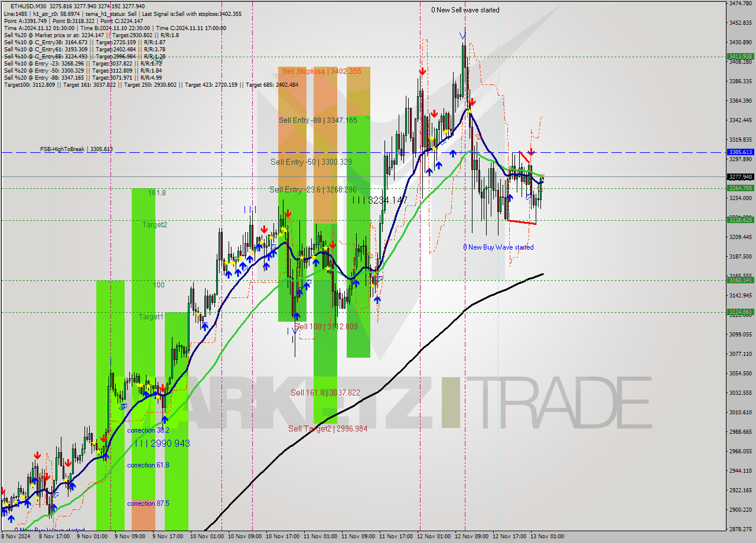Click the 10 Nov 01:00 time label
Screen dimensions: 756x543
(208, 537)
